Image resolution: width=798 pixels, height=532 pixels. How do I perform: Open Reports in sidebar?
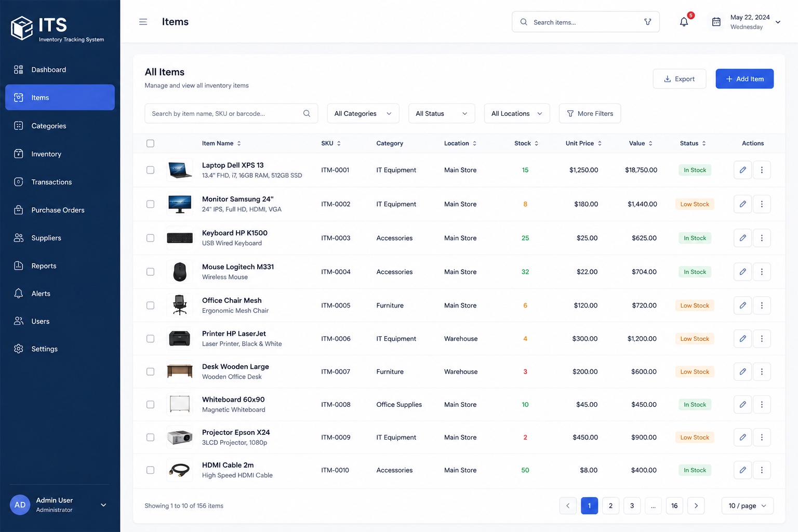60,266
